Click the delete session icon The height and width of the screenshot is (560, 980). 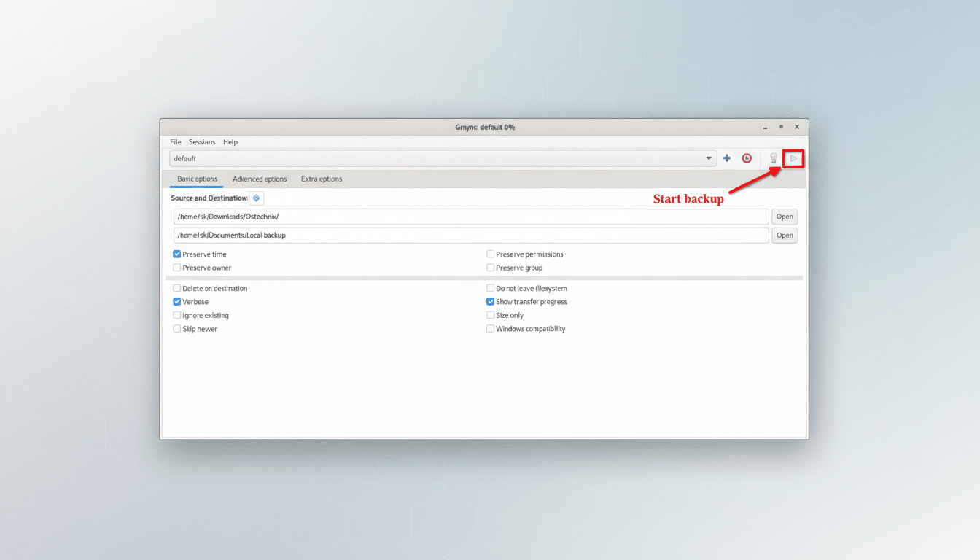coord(747,158)
